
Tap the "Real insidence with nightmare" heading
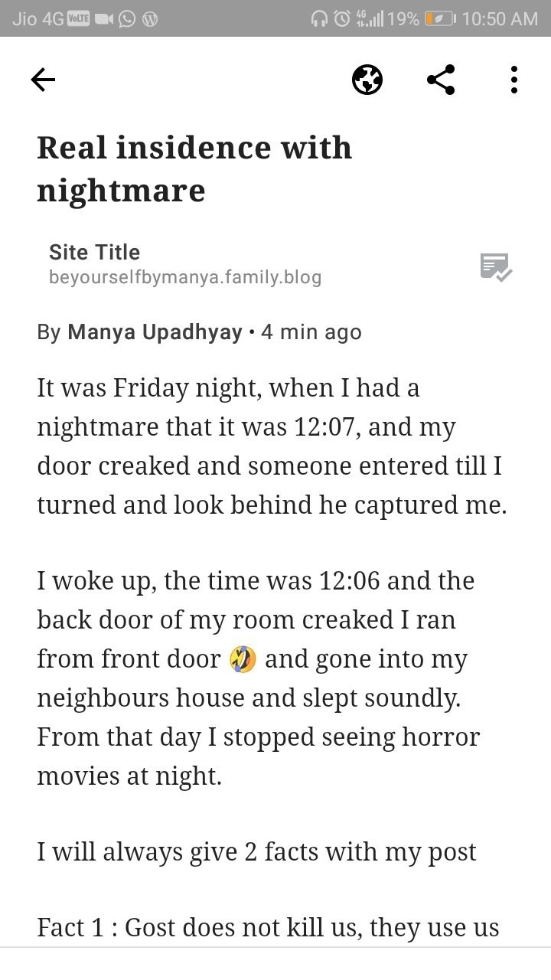(x=194, y=168)
